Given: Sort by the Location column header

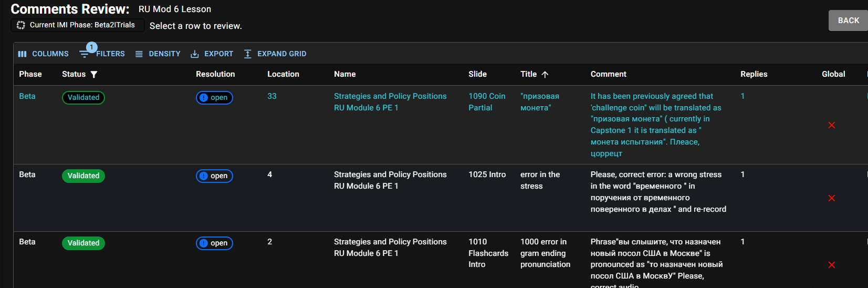Looking at the screenshot, I should (283, 74).
